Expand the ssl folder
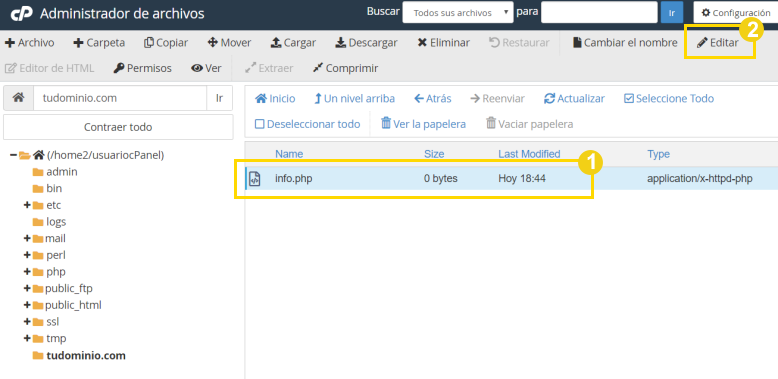 pyautogui.click(x=27, y=321)
